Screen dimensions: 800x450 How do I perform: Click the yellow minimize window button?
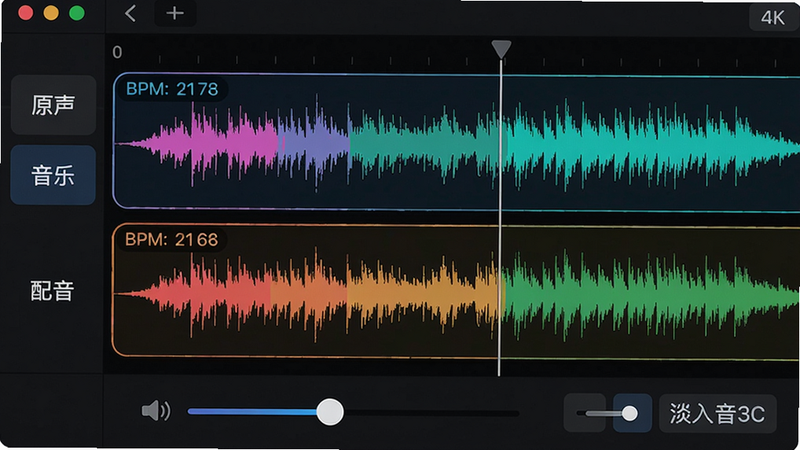click(51, 13)
